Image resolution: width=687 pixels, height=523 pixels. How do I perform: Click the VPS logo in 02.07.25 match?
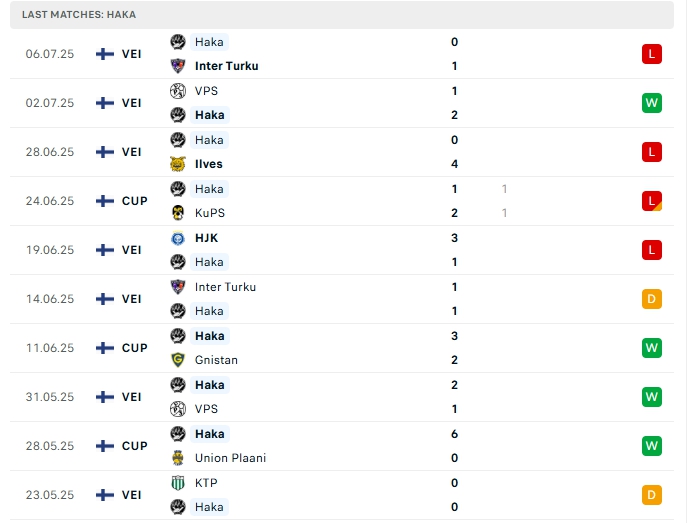click(178, 91)
